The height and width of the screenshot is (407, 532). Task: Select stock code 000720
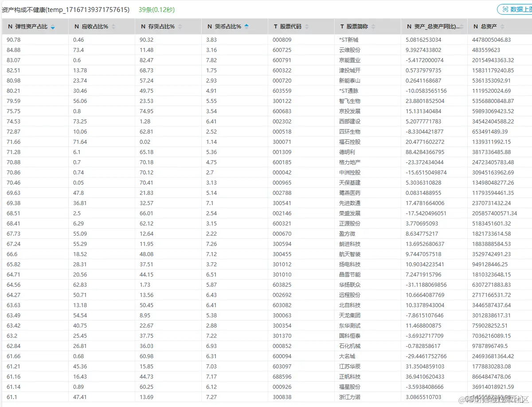[x=282, y=81]
